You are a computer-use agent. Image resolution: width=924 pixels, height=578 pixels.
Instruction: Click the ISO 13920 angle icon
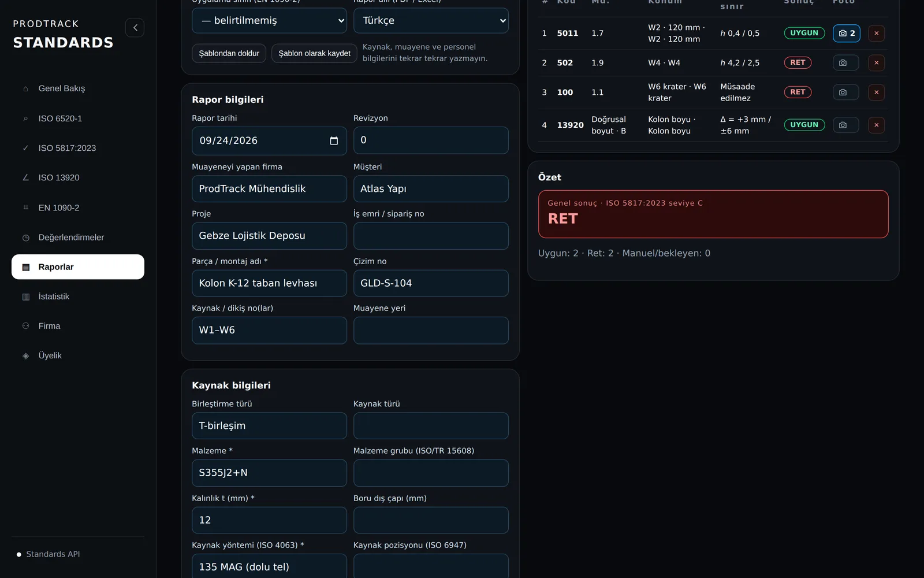click(25, 177)
